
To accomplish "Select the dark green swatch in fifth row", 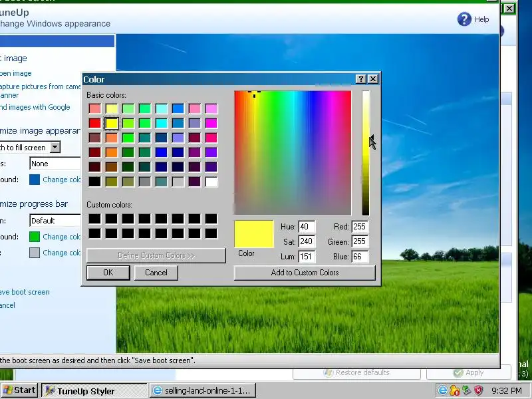I will [x=128, y=167].
